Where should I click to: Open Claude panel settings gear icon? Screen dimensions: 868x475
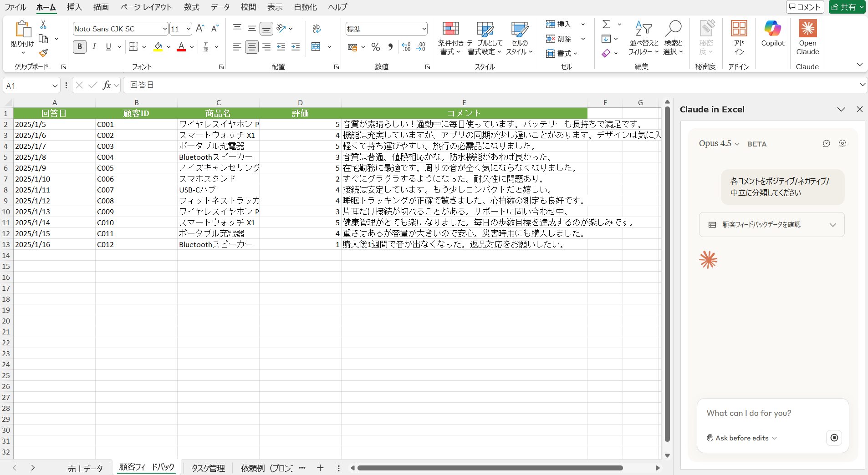(842, 143)
